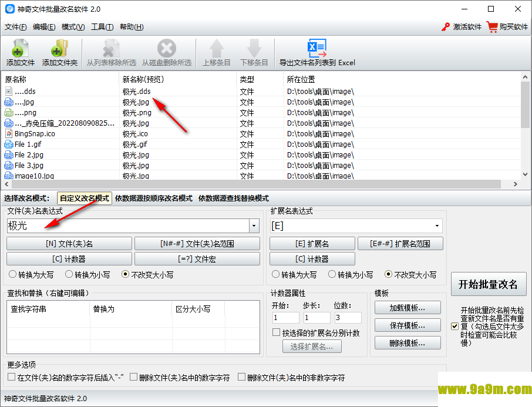
Task: Click the Move Item Up (上移条目) icon
Action: [217, 48]
